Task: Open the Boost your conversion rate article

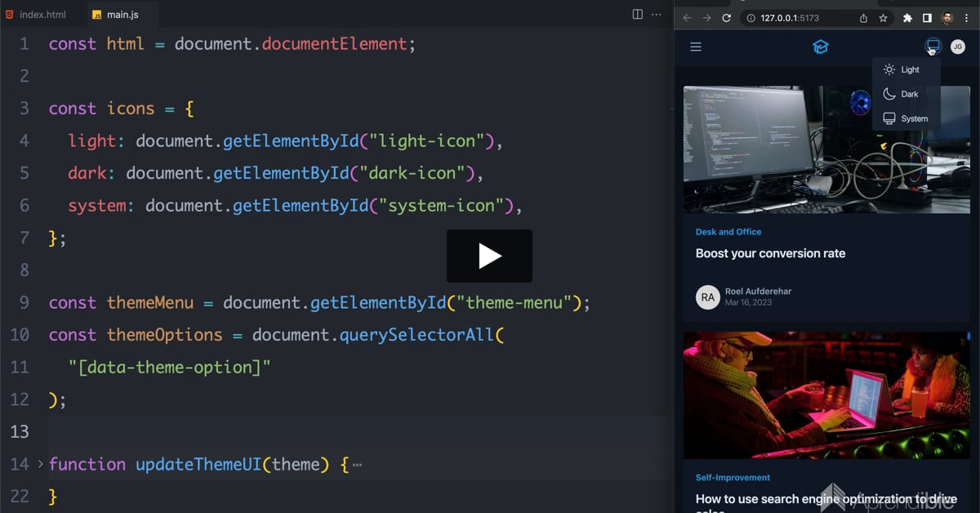Action: coord(770,253)
